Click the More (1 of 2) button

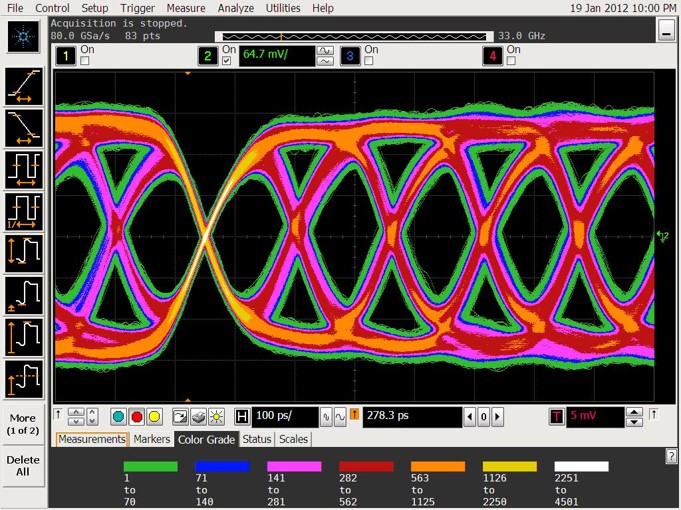[x=23, y=424]
